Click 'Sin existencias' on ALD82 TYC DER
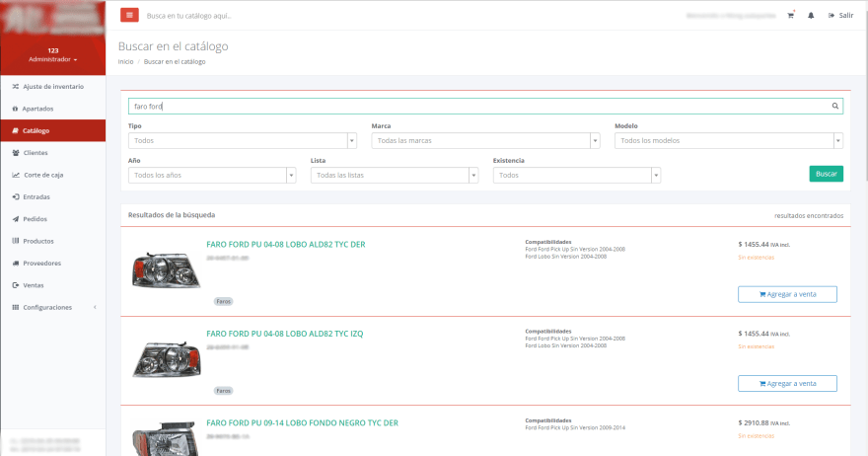 [x=757, y=257]
